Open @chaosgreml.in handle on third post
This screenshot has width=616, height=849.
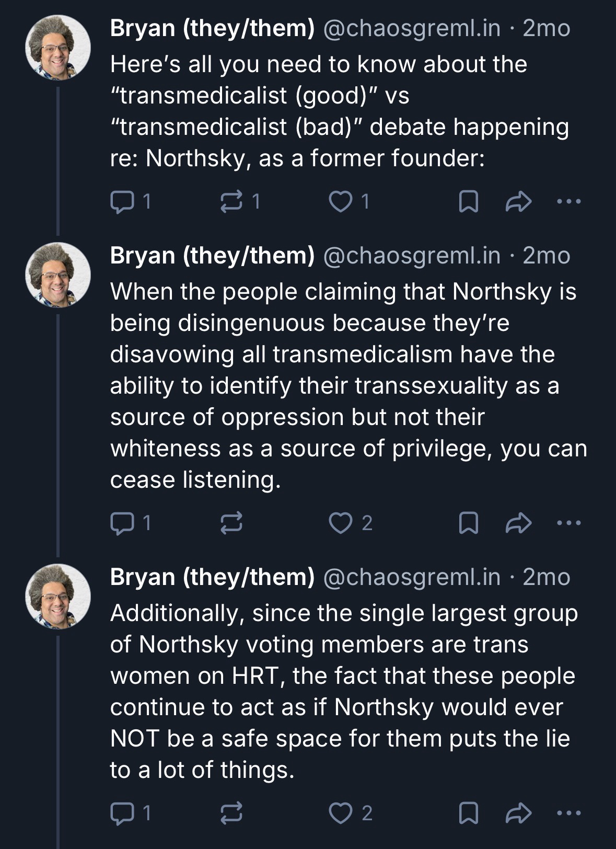tap(412, 577)
